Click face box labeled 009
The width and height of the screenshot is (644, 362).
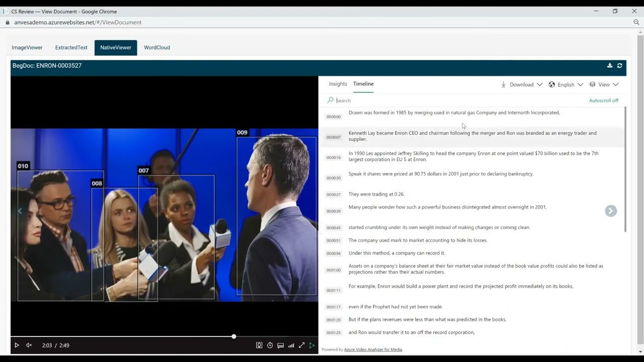277,215
